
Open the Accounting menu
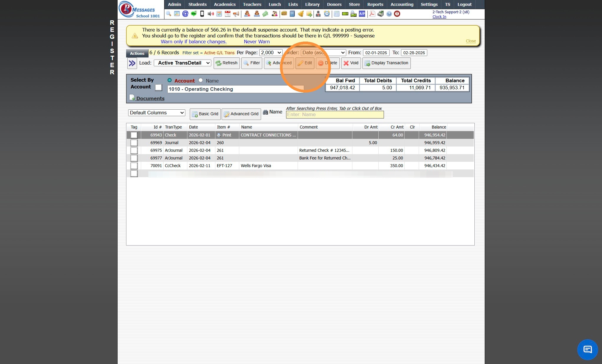coord(402,4)
